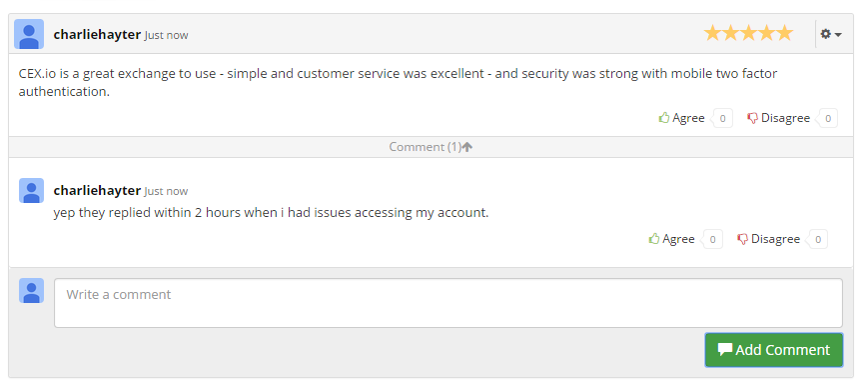Click the avatar beside Write a comment
868x389 pixels.
coord(31,290)
